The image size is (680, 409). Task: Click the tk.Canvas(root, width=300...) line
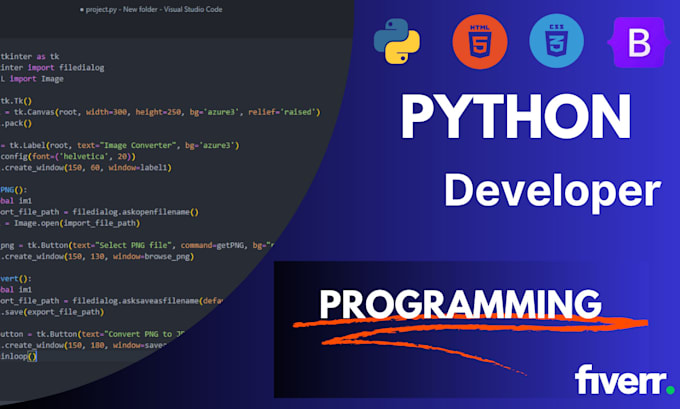coord(160,112)
